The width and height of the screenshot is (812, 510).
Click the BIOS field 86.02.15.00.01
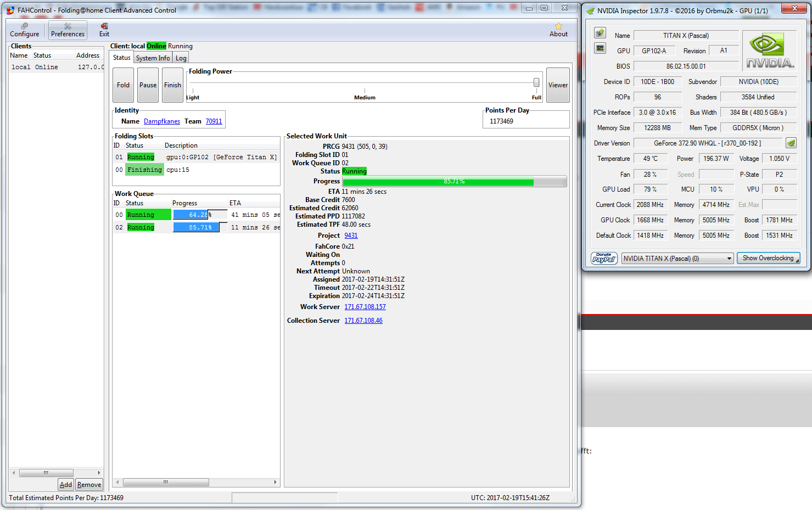coord(686,66)
